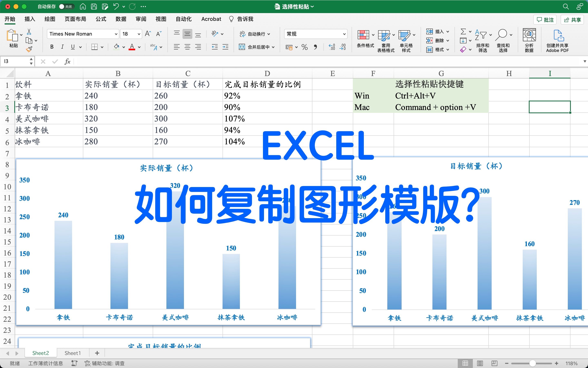588x368 pixels.
Task: Click the 共享 share button
Action: [573, 20]
